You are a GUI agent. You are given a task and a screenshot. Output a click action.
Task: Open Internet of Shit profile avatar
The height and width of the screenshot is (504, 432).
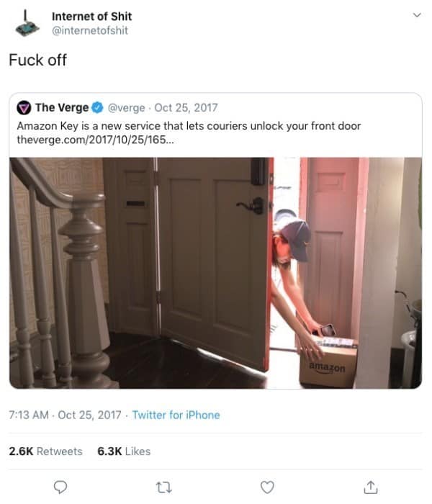click(x=27, y=23)
